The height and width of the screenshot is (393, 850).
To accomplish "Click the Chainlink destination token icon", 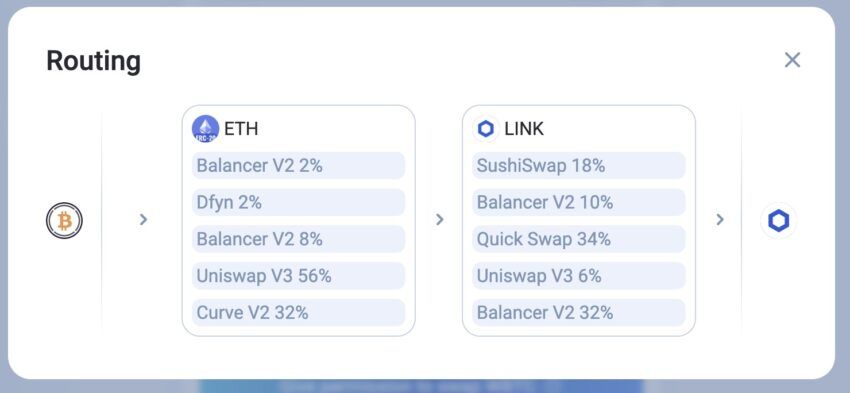I will (x=778, y=221).
